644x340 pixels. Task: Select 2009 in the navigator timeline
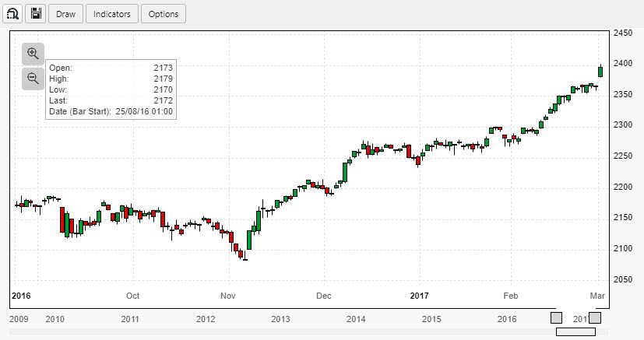(17, 319)
